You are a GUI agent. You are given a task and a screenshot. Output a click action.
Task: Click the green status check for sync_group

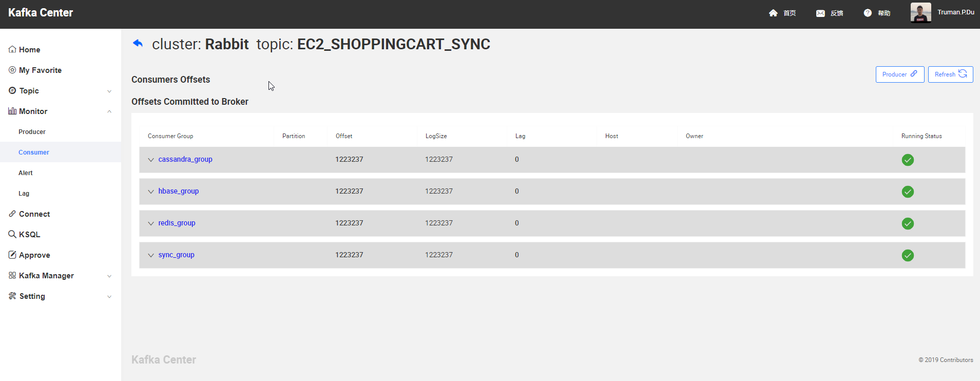click(908, 255)
